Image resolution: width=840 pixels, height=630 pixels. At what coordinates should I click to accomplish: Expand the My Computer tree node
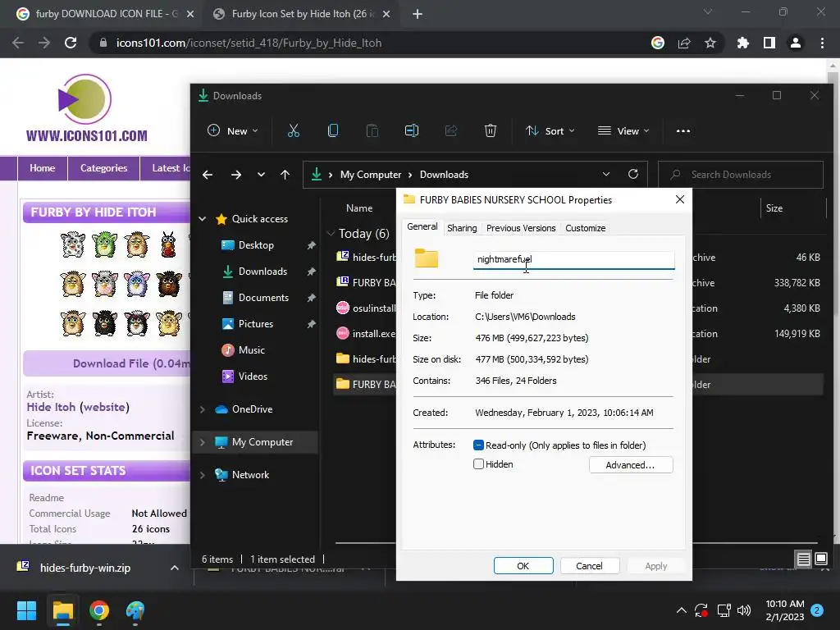click(x=203, y=442)
